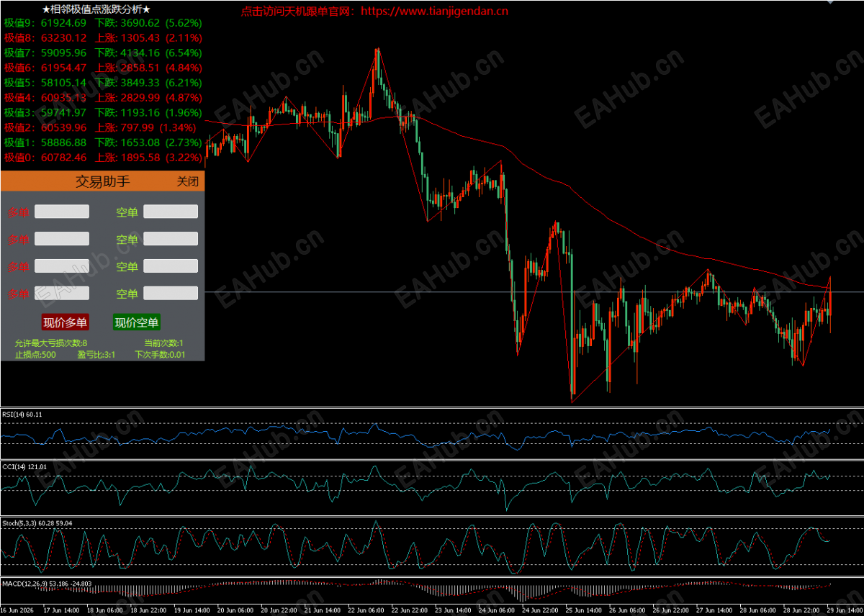Select the 极值0: 60782.46 row
The height and width of the screenshot is (616, 864).
pos(103,157)
